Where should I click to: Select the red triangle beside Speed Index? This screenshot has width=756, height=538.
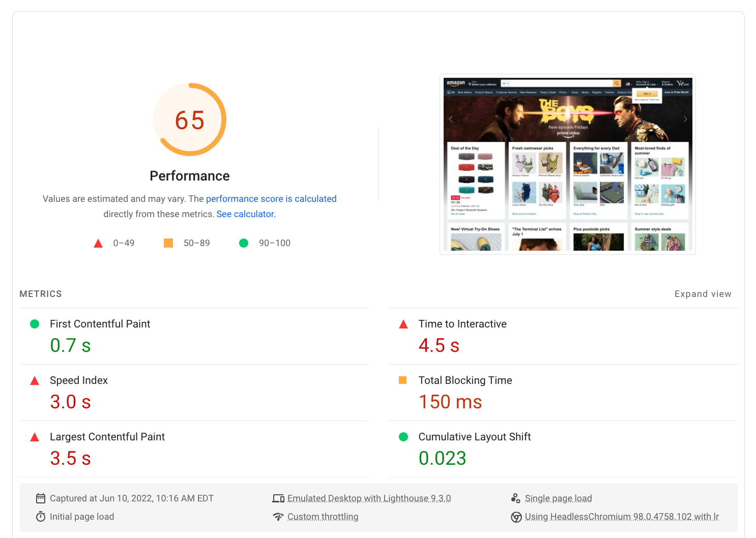click(x=35, y=379)
